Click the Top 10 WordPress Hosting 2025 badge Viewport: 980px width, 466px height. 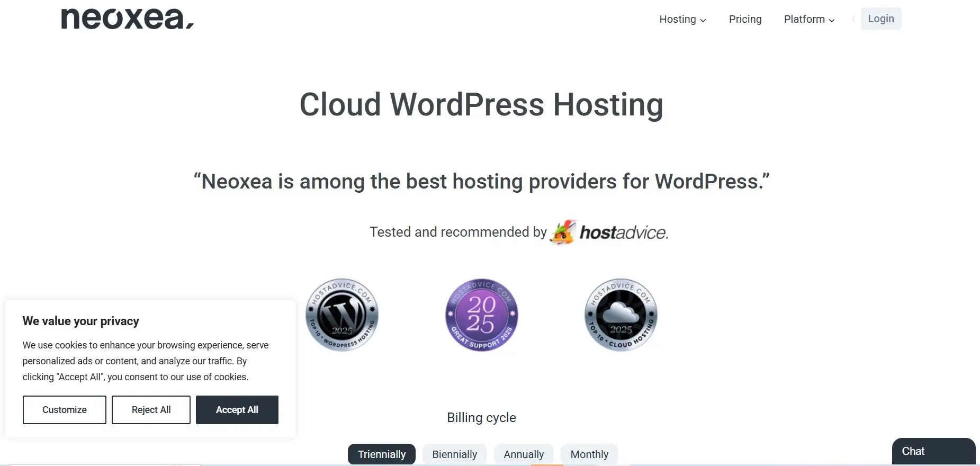(342, 315)
